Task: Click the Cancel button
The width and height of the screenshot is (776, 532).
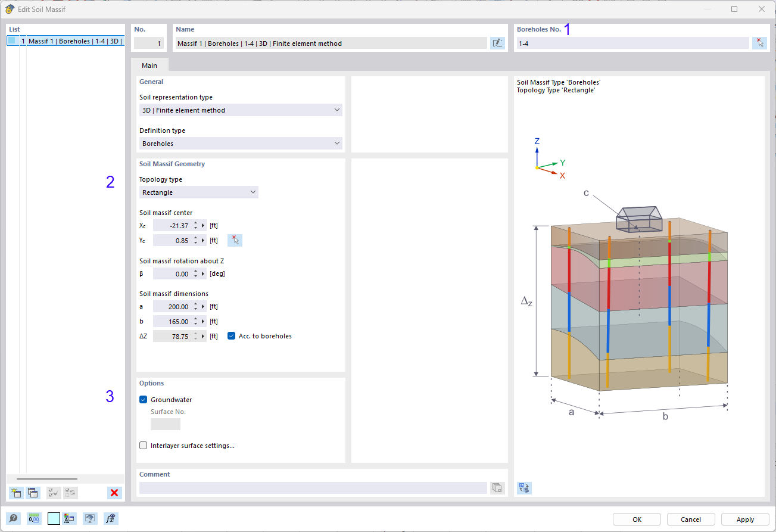Action: click(x=691, y=519)
